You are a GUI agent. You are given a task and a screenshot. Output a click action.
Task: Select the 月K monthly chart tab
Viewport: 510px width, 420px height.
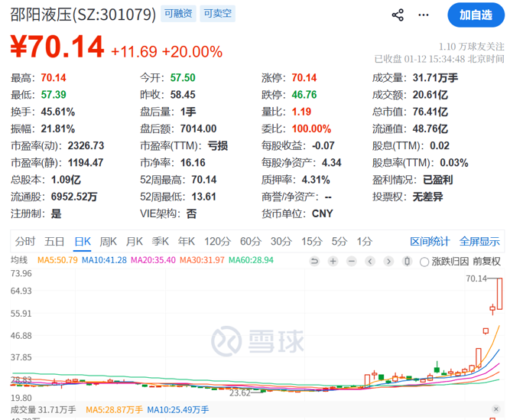point(135,241)
